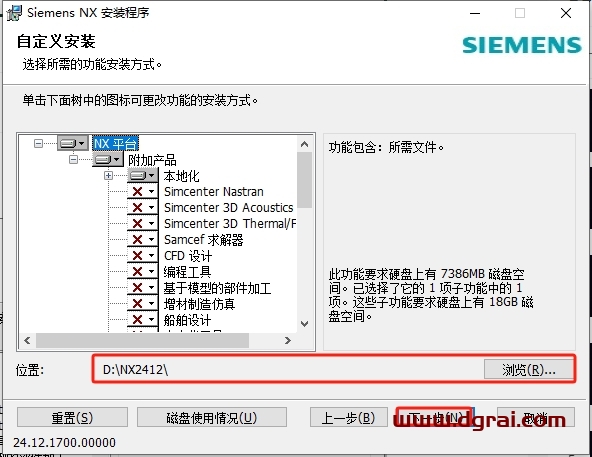
Task: Click the feature tree scroll-up arrow
Action: pyautogui.click(x=304, y=144)
